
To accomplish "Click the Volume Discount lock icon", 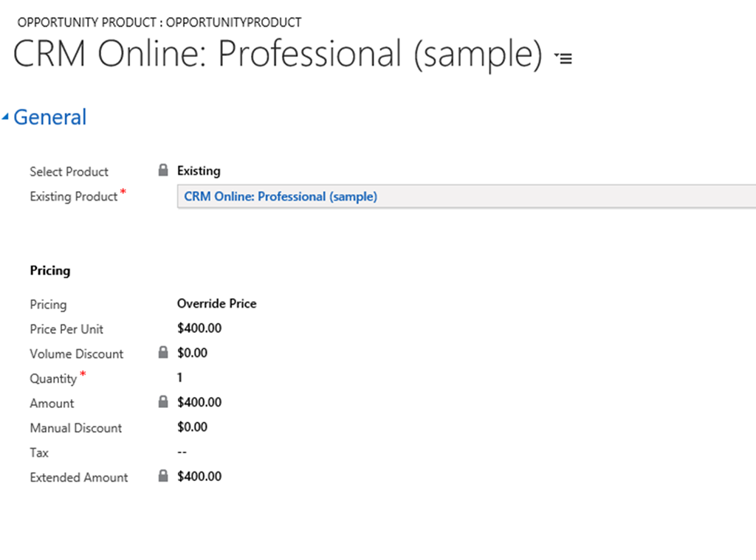I will tap(163, 353).
